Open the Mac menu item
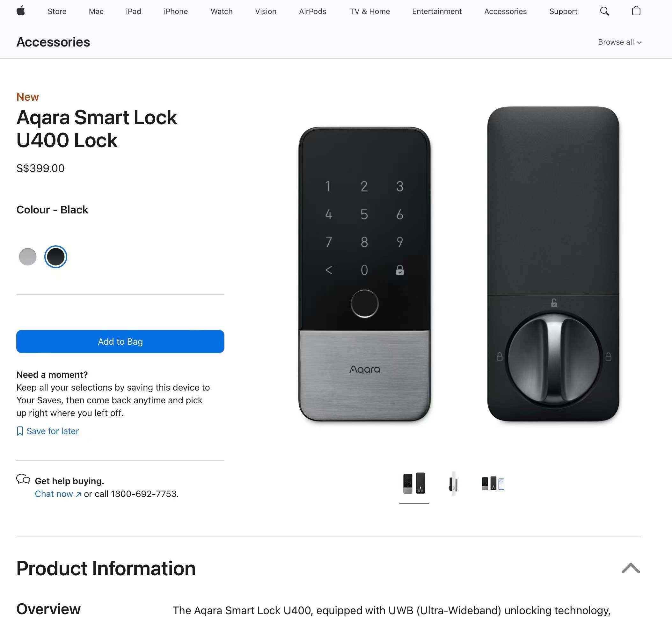The width and height of the screenshot is (672, 618). [x=96, y=11]
